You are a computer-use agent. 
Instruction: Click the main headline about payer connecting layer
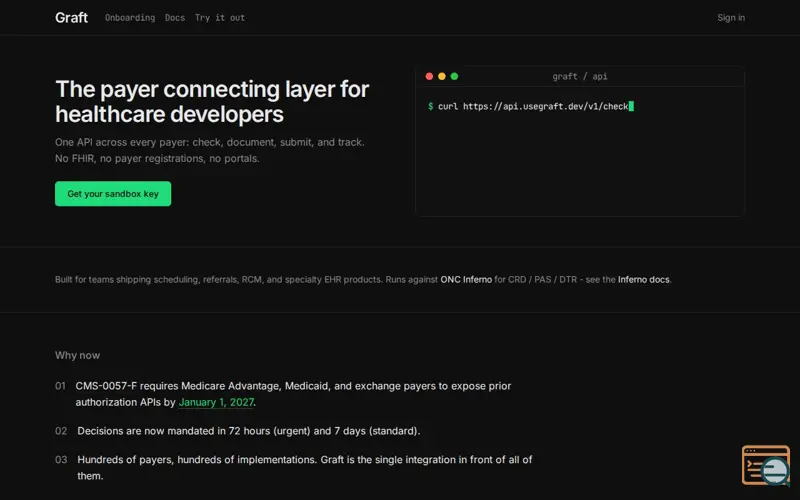pyautogui.click(x=212, y=102)
